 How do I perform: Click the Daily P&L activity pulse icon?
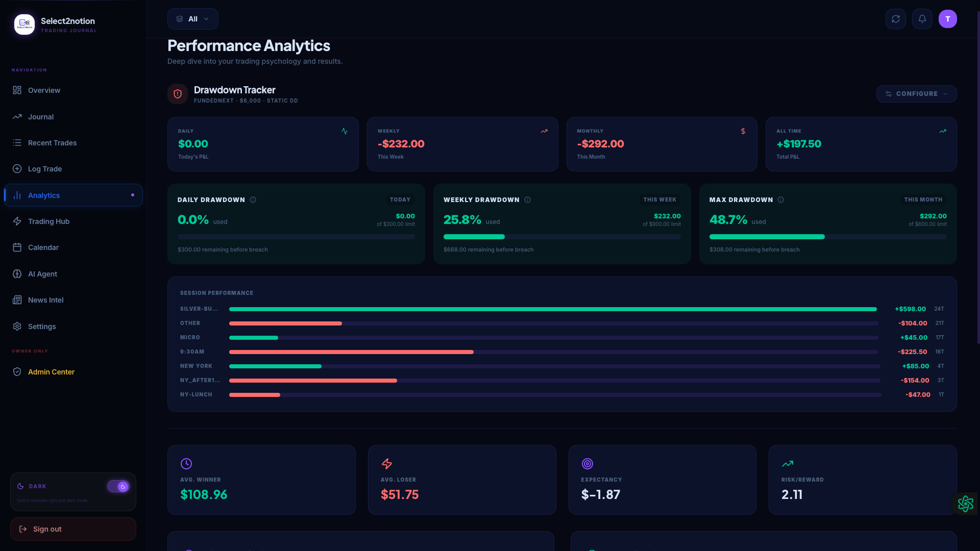345,131
